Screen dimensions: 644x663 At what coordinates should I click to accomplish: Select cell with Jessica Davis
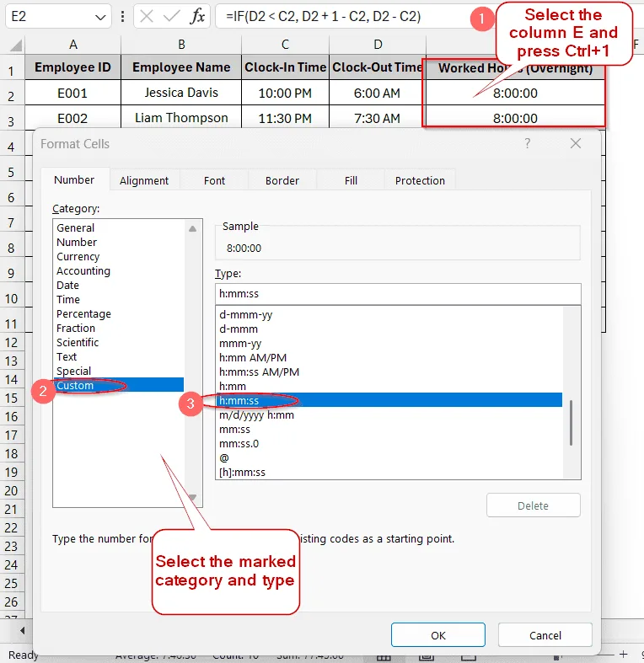tap(181, 93)
